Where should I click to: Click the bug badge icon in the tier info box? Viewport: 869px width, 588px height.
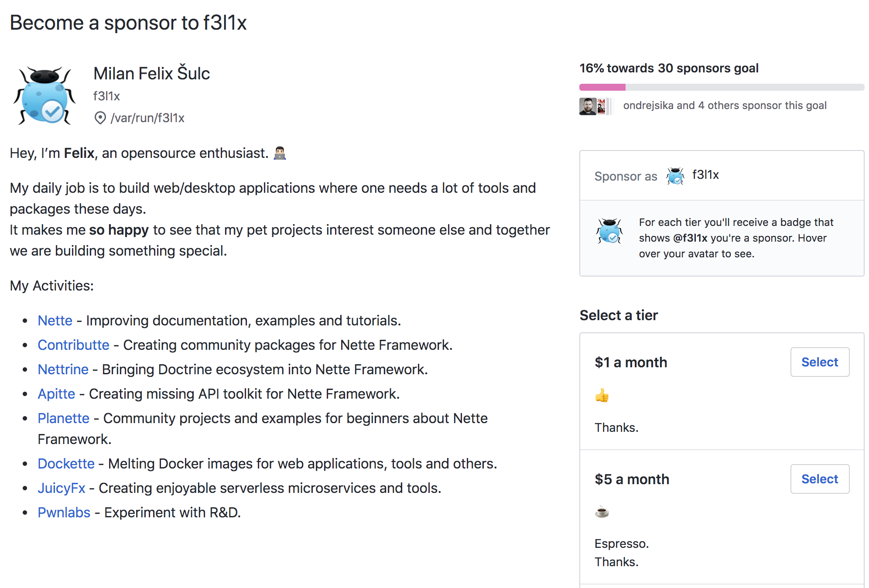(x=609, y=231)
